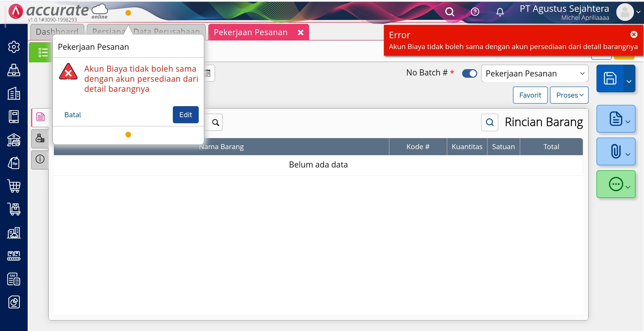Select the info side tab

pos(40,159)
